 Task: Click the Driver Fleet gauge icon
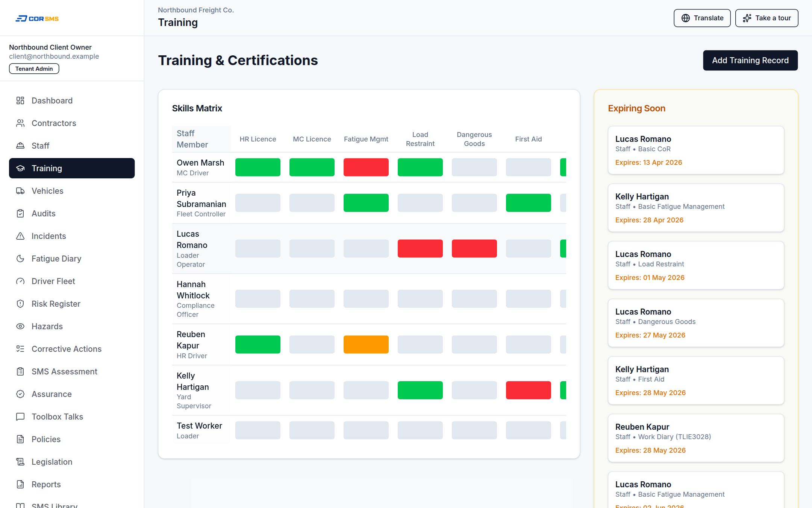(20, 281)
